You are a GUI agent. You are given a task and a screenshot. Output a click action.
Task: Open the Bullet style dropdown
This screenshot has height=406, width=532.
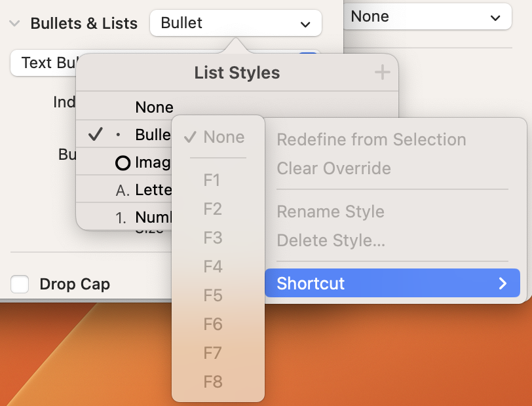click(x=235, y=23)
